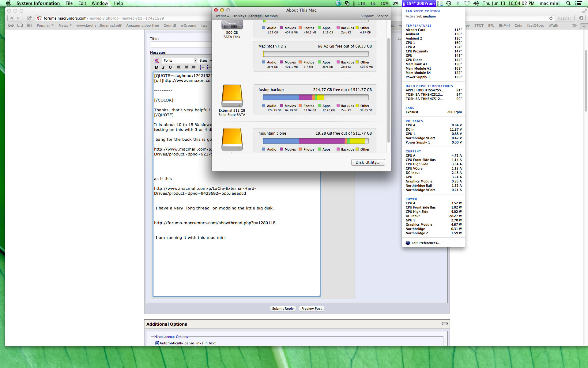Screen dimensions: 588x368
Task: Open the Reading List glasses icon
Action: click(11, 25)
